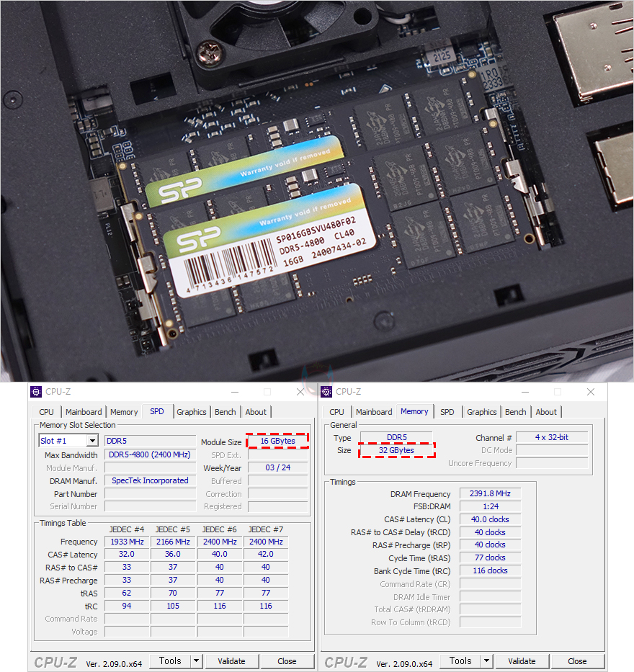Select the SPD tab in left CPU-Z window
Image resolution: width=634 pixels, height=672 pixels.
(157, 411)
